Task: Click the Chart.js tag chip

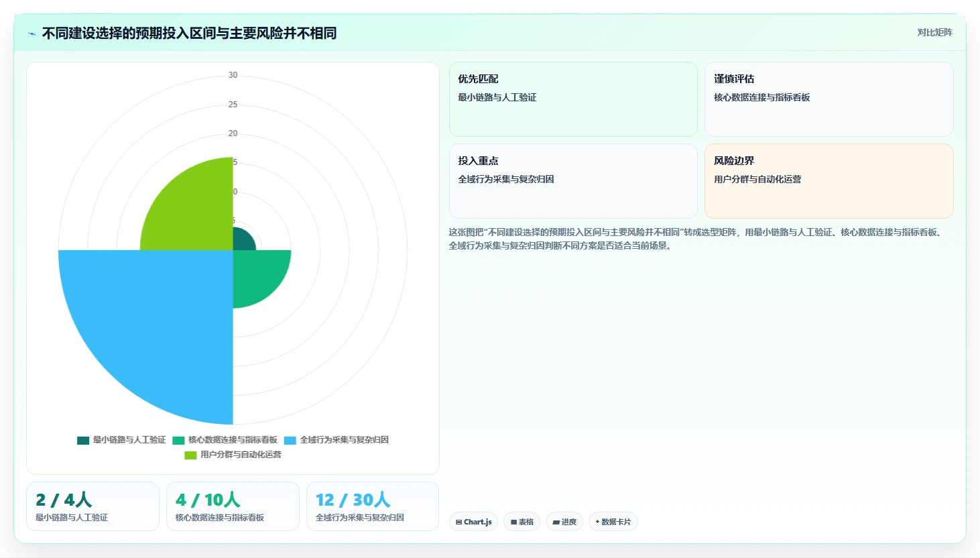Action: [x=473, y=522]
